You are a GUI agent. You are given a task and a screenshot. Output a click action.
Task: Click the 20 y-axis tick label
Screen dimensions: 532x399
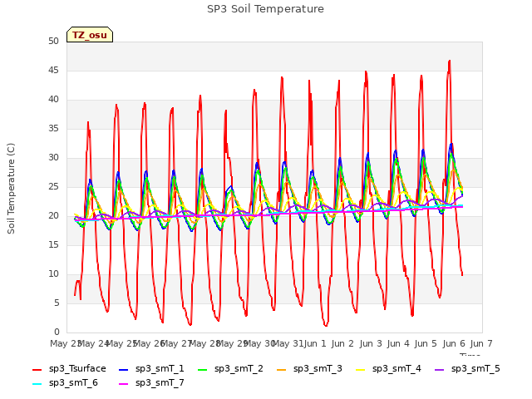[53, 216]
